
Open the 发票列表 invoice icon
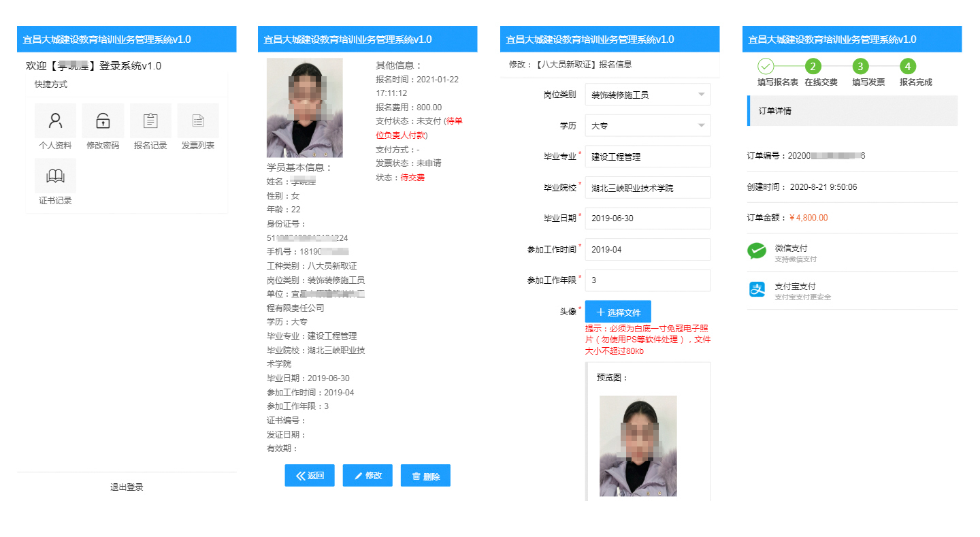pyautogui.click(x=198, y=121)
